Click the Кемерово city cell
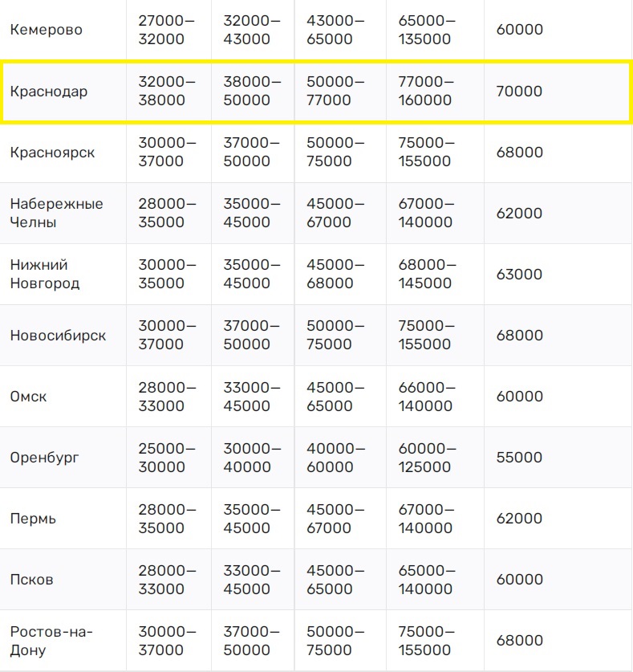 click(47, 30)
